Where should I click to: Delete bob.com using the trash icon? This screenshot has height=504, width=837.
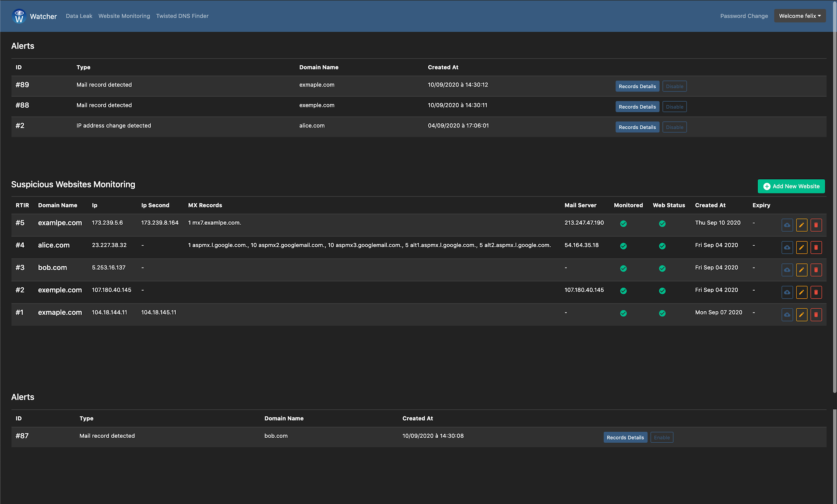816,270
